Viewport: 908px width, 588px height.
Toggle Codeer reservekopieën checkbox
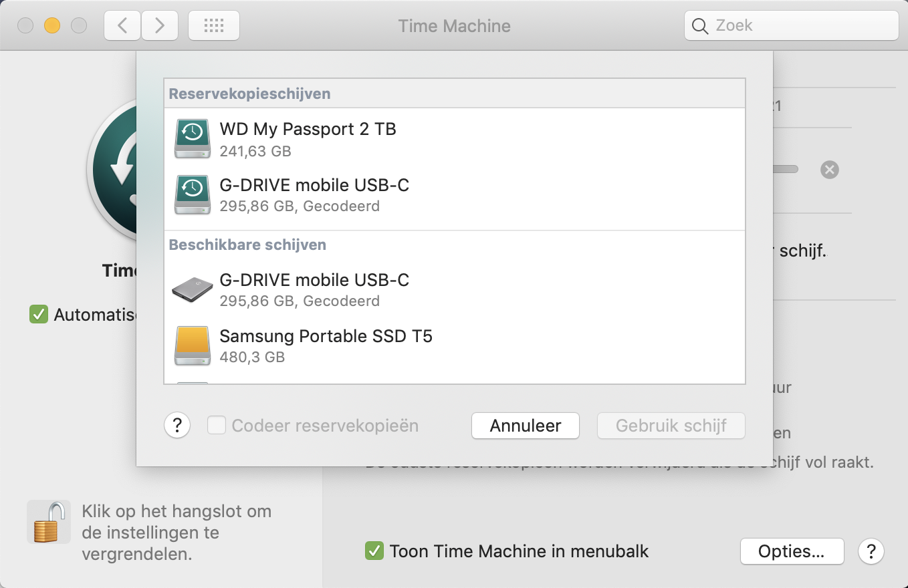tap(216, 425)
